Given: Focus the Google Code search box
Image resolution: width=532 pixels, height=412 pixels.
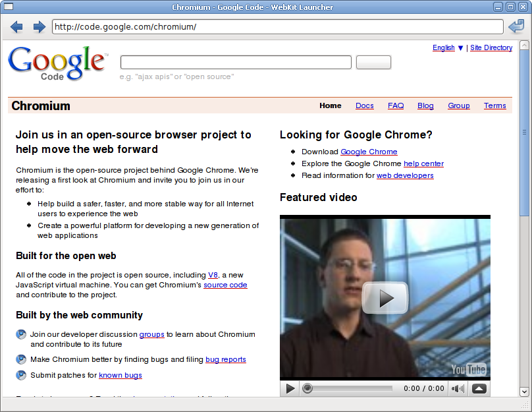Looking at the screenshot, I should tap(236, 62).
